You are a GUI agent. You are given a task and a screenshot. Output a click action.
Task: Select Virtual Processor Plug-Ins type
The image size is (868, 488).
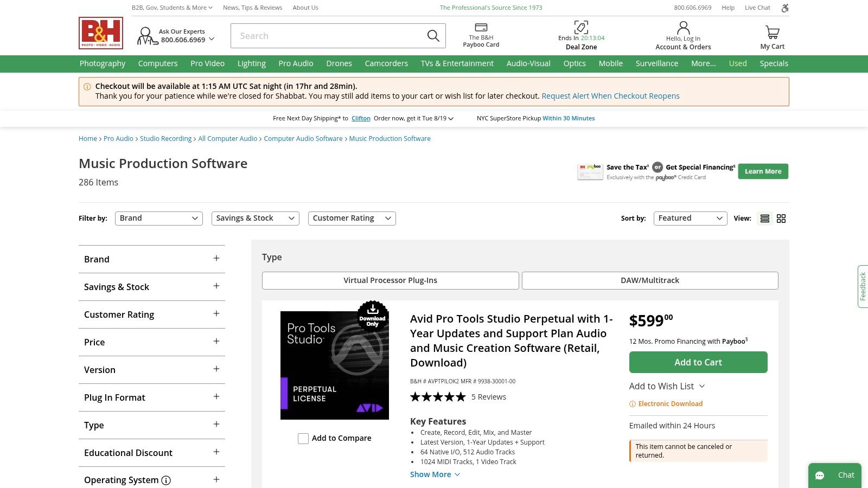click(391, 280)
